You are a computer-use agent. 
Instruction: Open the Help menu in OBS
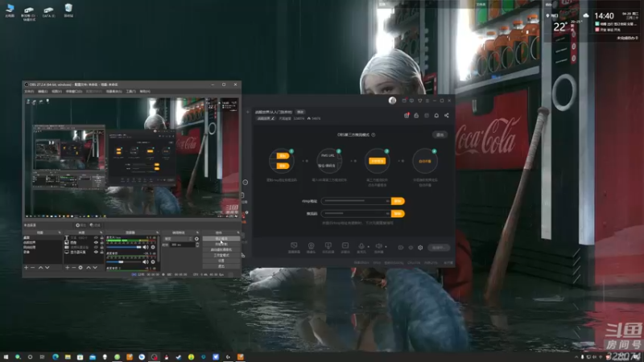(x=145, y=91)
